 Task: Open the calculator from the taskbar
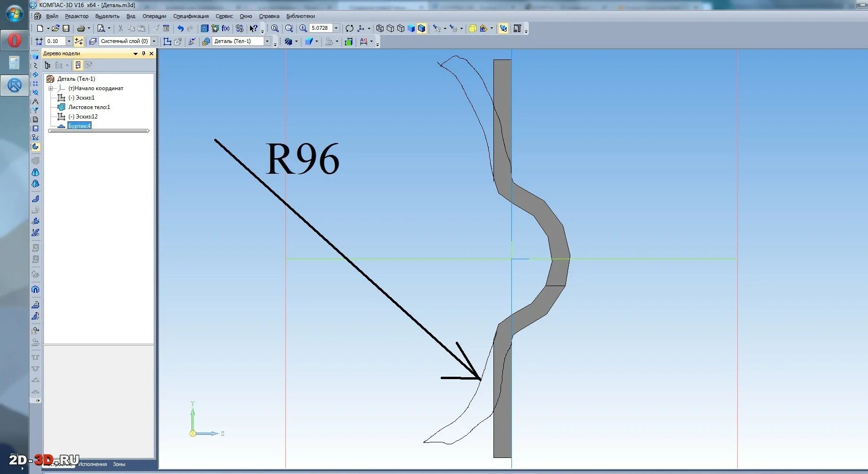coord(14,63)
